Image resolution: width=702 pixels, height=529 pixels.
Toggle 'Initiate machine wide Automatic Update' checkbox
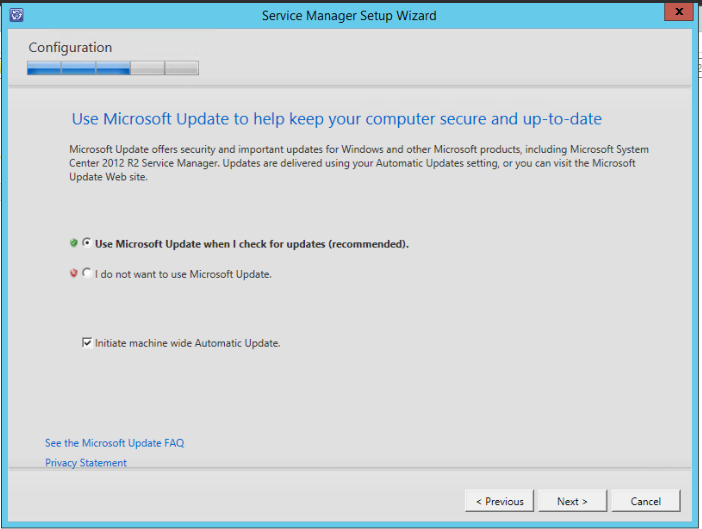(87, 343)
